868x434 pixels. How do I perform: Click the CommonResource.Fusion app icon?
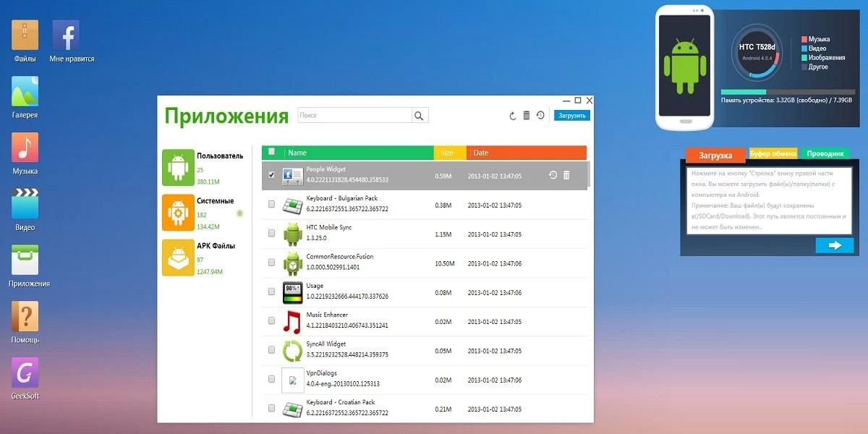click(292, 263)
